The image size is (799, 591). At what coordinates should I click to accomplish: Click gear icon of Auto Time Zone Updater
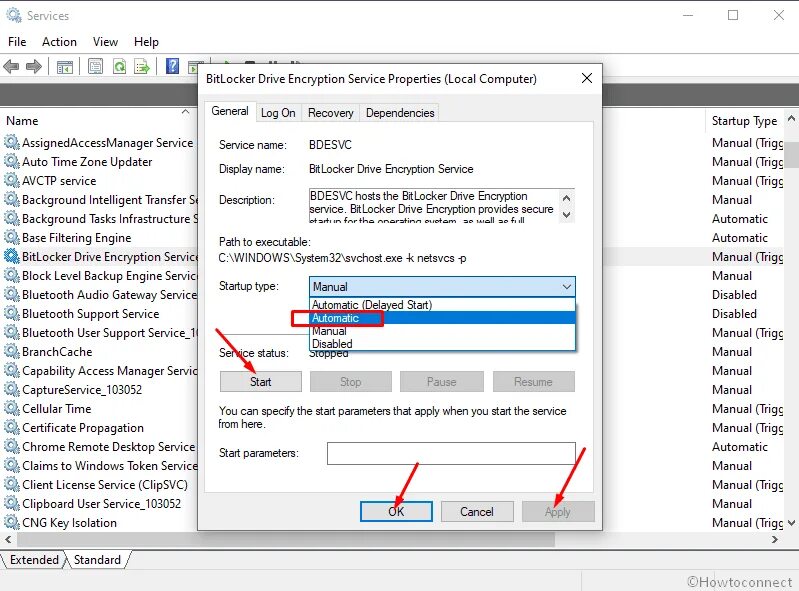(x=12, y=162)
